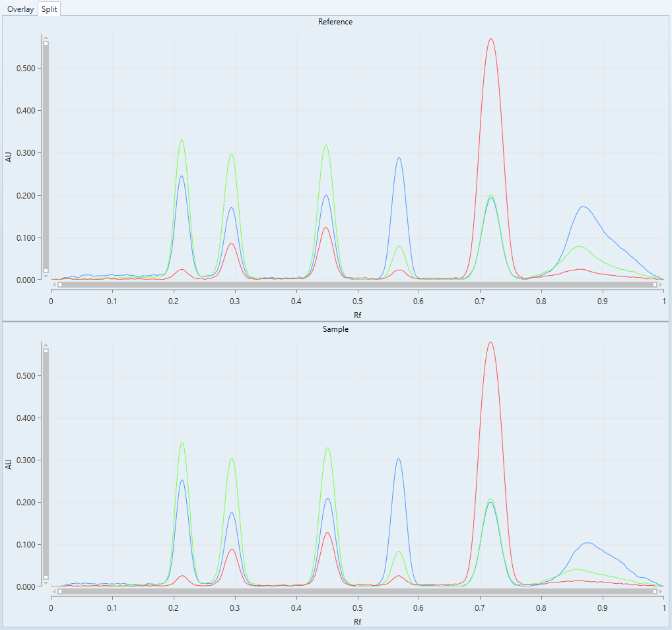The height and width of the screenshot is (630, 672).
Task: Grab the bottom handle of Sample vertical range slider
Action: pyautogui.click(x=46, y=577)
